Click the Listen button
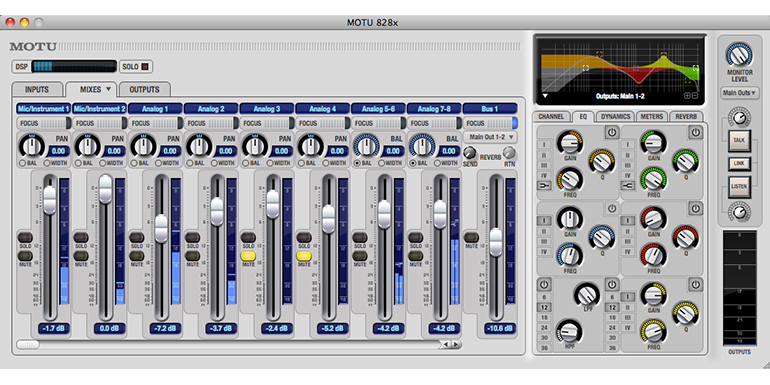 point(740,187)
